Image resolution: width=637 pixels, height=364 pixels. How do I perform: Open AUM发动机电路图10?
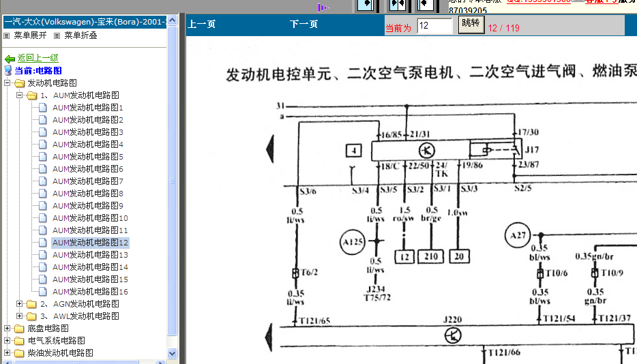tap(90, 217)
